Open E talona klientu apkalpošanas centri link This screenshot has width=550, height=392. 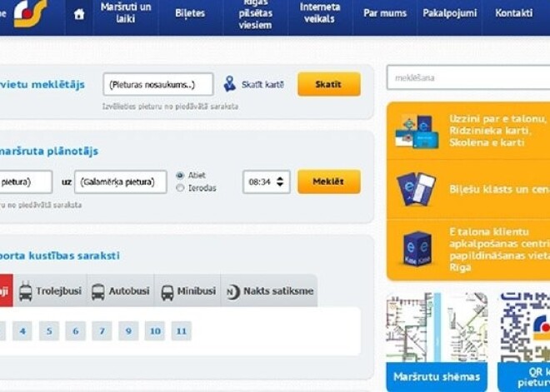click(499, 250)
